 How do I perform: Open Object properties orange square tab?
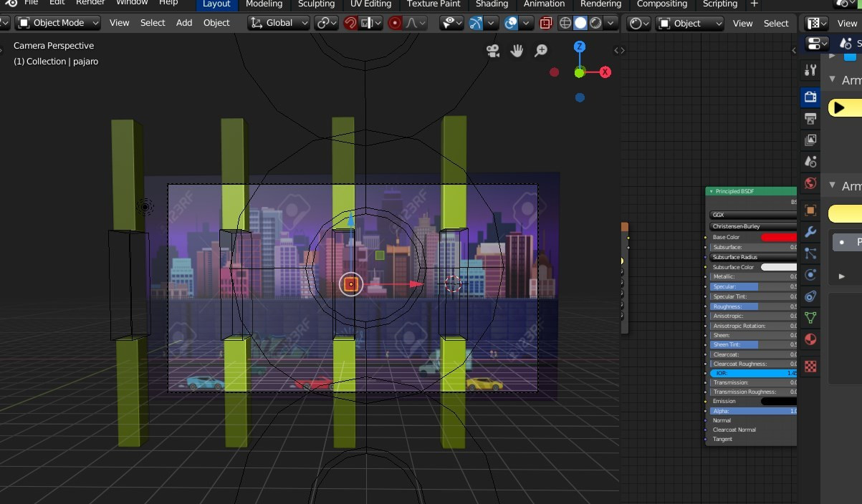(810, 210)
